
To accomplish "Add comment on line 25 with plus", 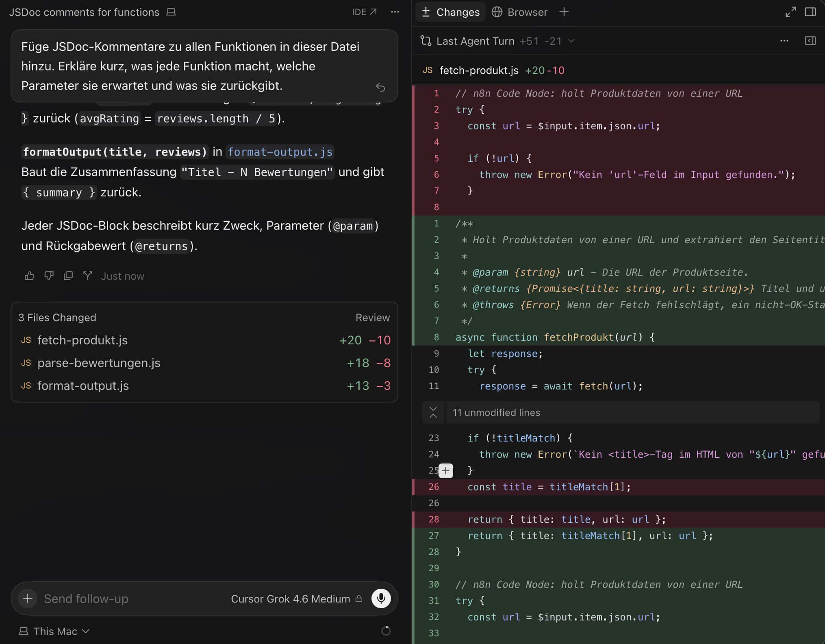I will pyautogui.click(x=446, y=471).
